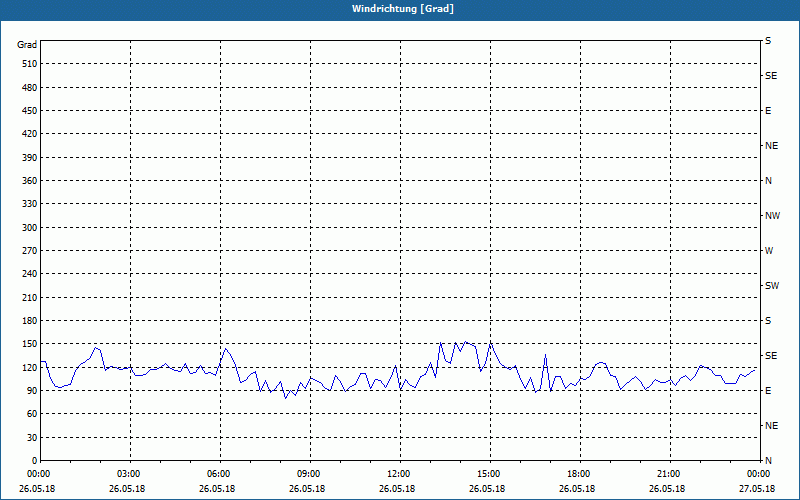The height and width of the screenshot is (500, 800).
Task: Select the 0 value on the degree axis
Action: [x=35, y=461]
